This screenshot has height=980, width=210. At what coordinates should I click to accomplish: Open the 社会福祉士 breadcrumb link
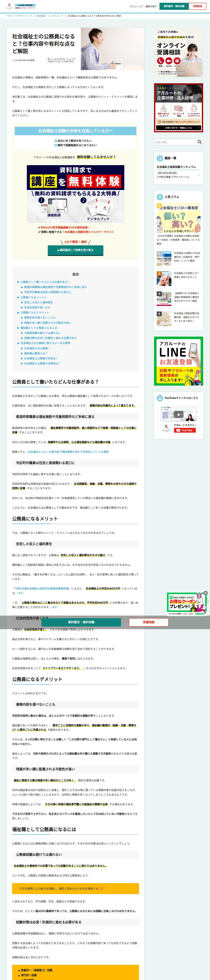point(42,16)
